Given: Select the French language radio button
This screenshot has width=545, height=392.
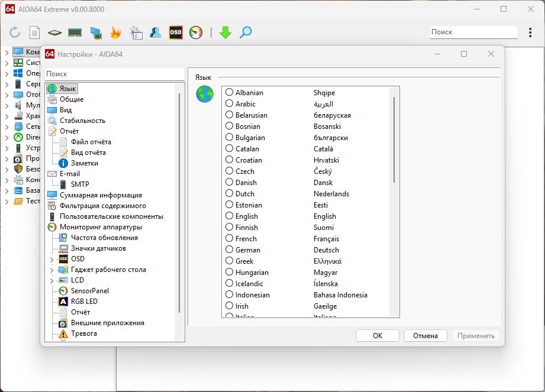Looking at the screenshot, I should 229,238.
